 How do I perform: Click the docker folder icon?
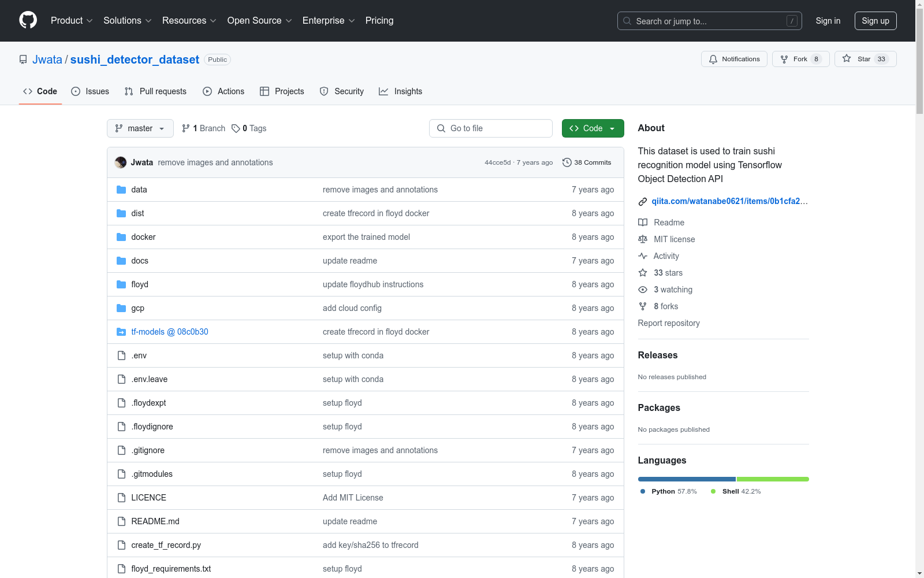pyautogui.click(x=121, y=237)
